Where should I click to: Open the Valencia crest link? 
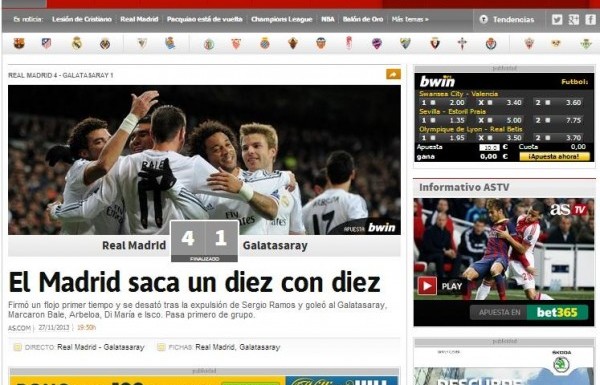pyautogui.click(x=321, y=44)
